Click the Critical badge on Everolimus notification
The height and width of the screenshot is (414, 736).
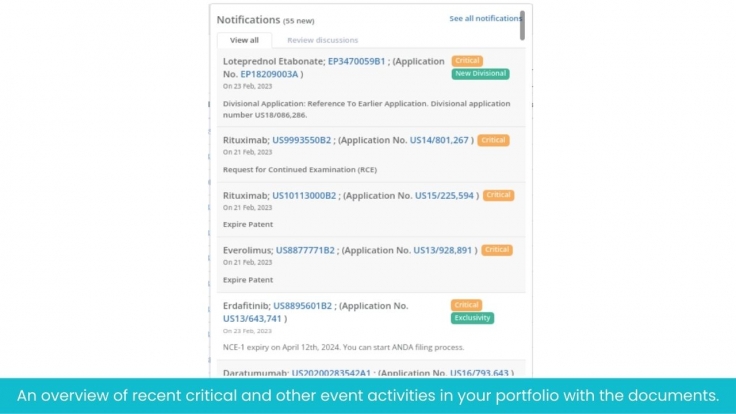coord(497,250)
